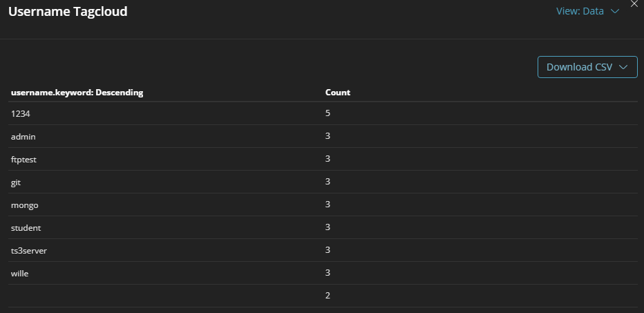This screenshot has height=313, width=644.
Task: Click the ts3server username cell
Action: pos(29,251)
